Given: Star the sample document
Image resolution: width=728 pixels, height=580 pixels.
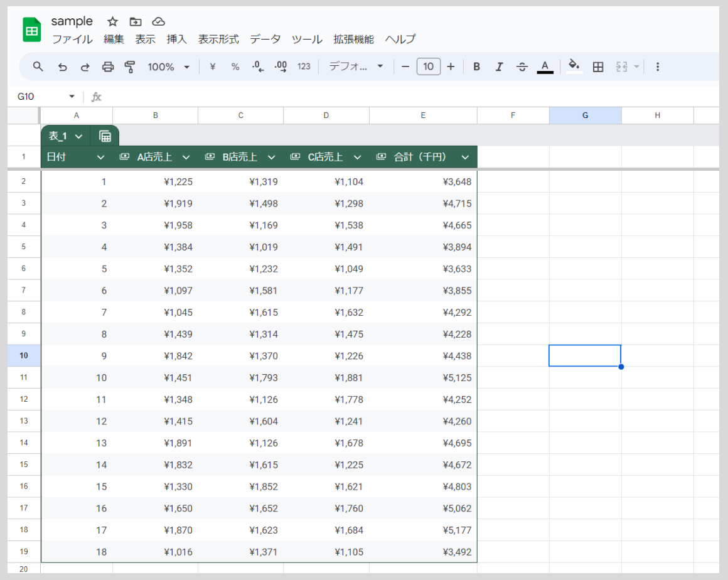Looking at the screenshot, I should [x=112, y=22].
